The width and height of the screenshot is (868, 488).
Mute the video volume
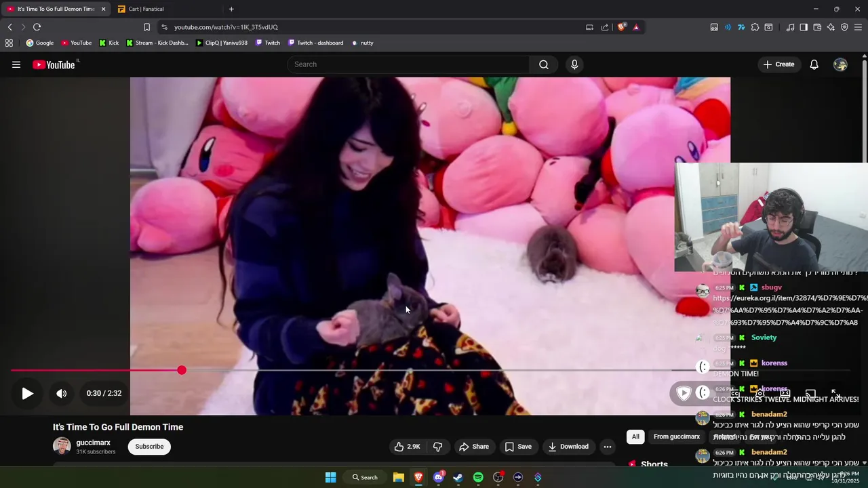[x=62, y=393]
